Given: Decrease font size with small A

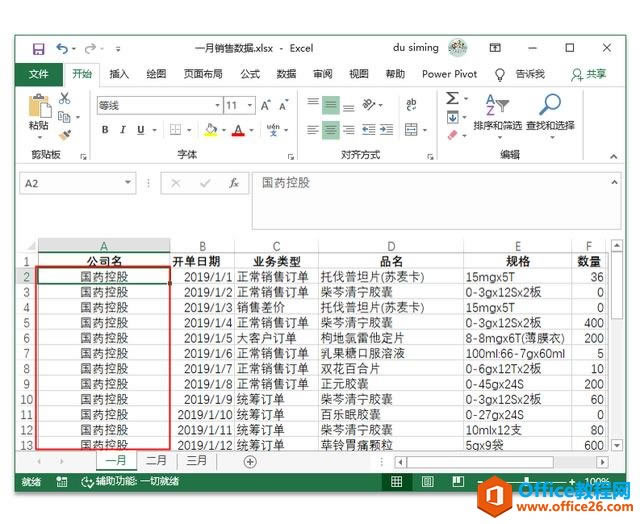Looking at the screenshot, I should coord(284,106).
